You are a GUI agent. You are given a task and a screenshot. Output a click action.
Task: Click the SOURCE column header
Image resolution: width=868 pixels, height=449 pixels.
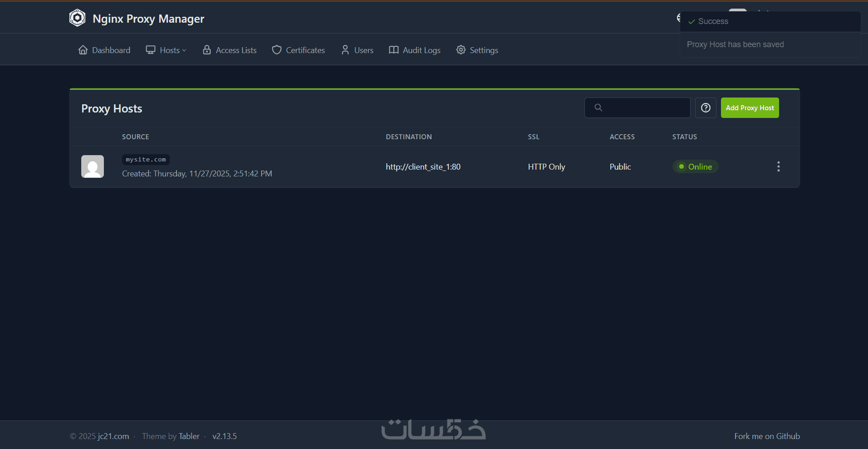coord(136,137)
